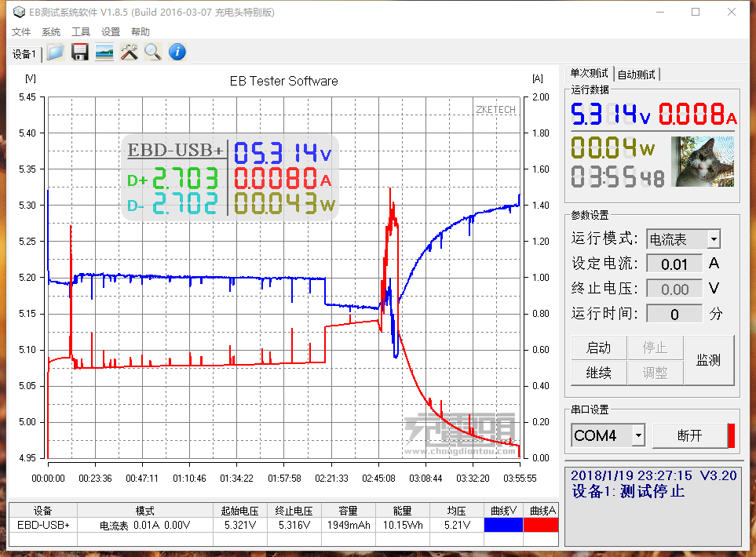The image size is (756, 557).
Task: Expand the COM4 serial port dropdown
Action: [x=638, y=435]
